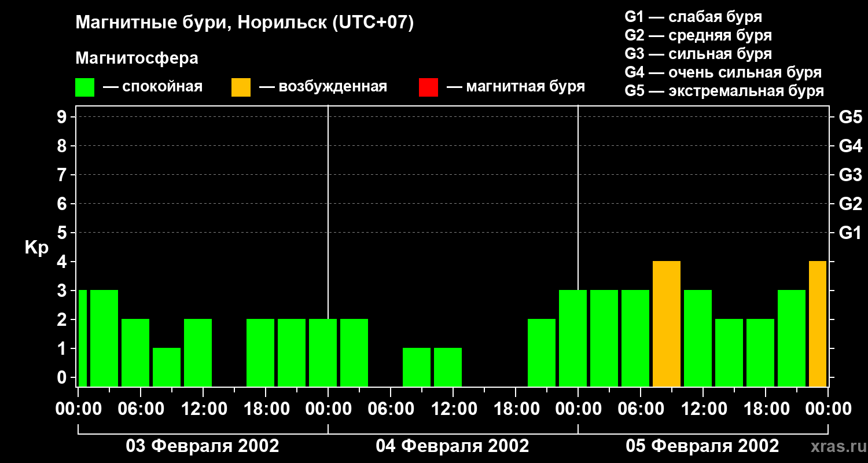The image size is (868, 463).
Task: Click the "G3" tick label beside the chart
Action: (850, 175)
